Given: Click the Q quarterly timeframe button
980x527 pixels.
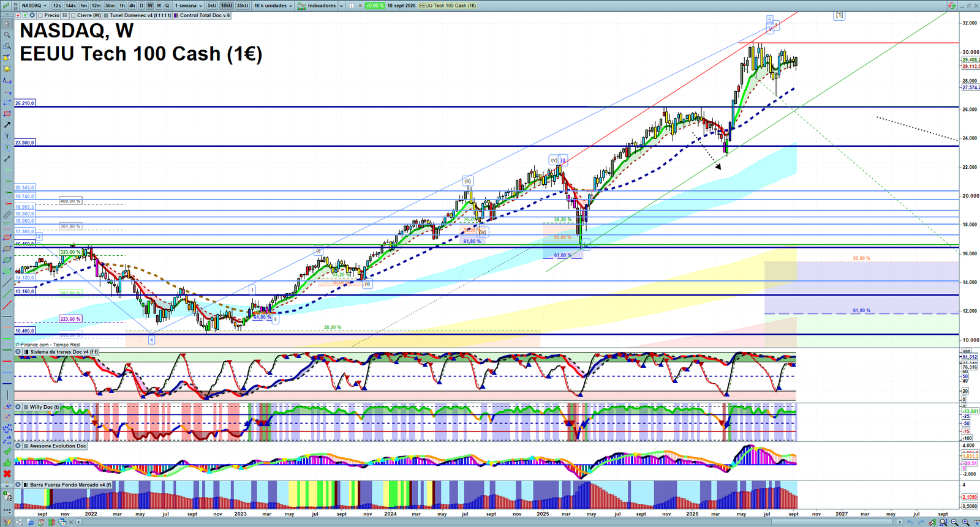Looking at the screenshot, I should tap(167, 6).
